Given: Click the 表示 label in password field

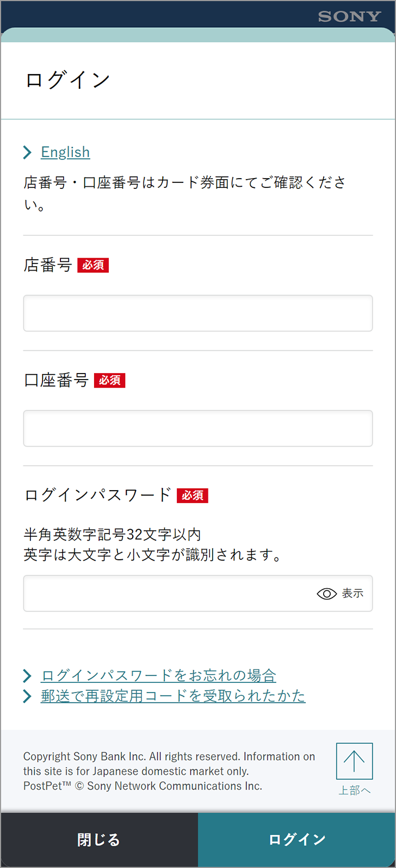Looking at the screenshot, I should [352, 594].
